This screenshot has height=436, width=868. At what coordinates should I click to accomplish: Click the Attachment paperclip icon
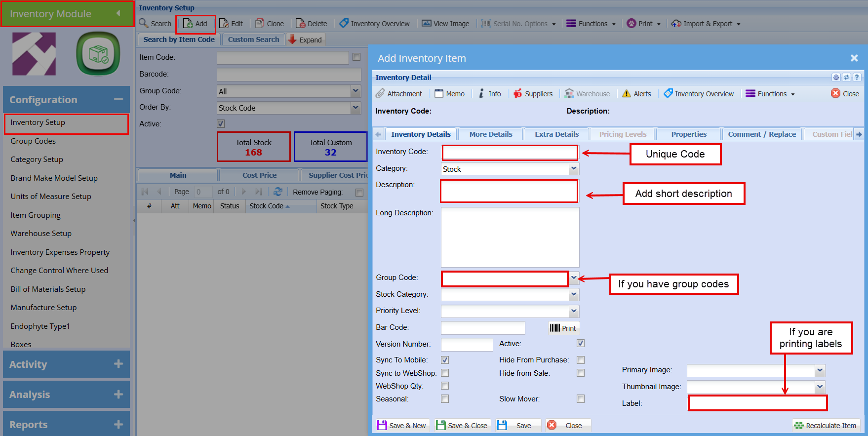coord(380,94)
